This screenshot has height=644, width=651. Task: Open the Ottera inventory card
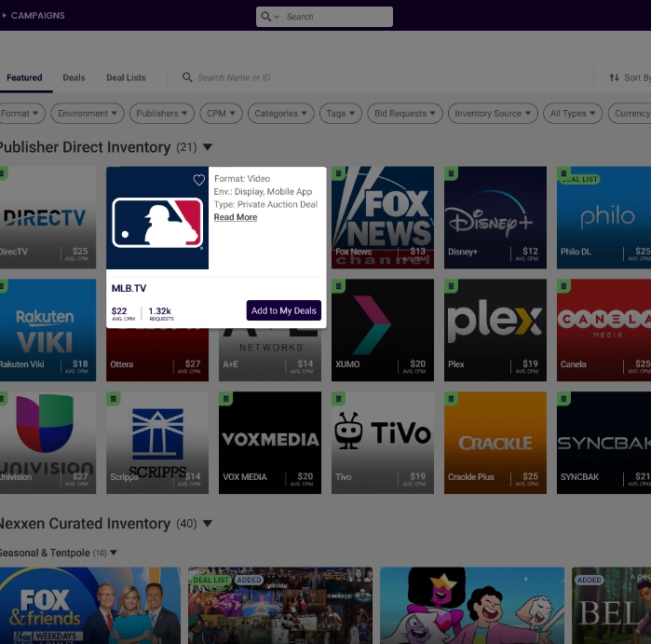point(157,355)
